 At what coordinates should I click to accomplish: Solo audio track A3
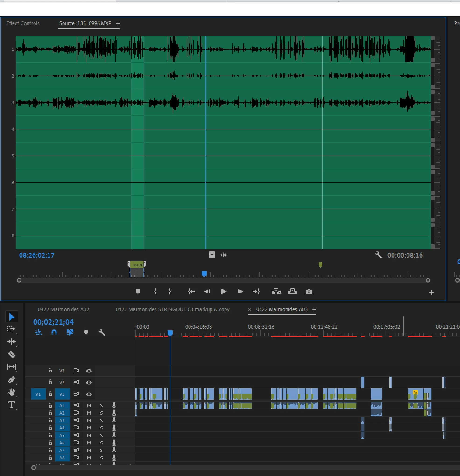pos(102,420)
